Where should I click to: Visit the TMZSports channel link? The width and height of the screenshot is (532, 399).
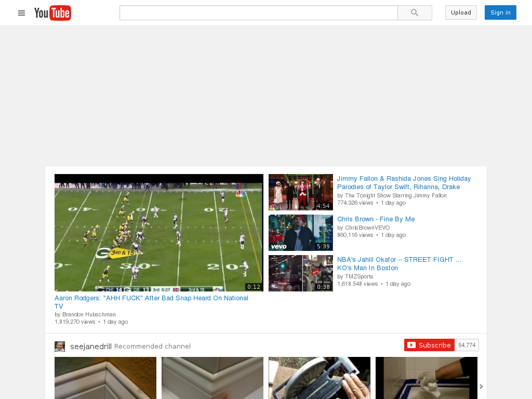(359, 276)
